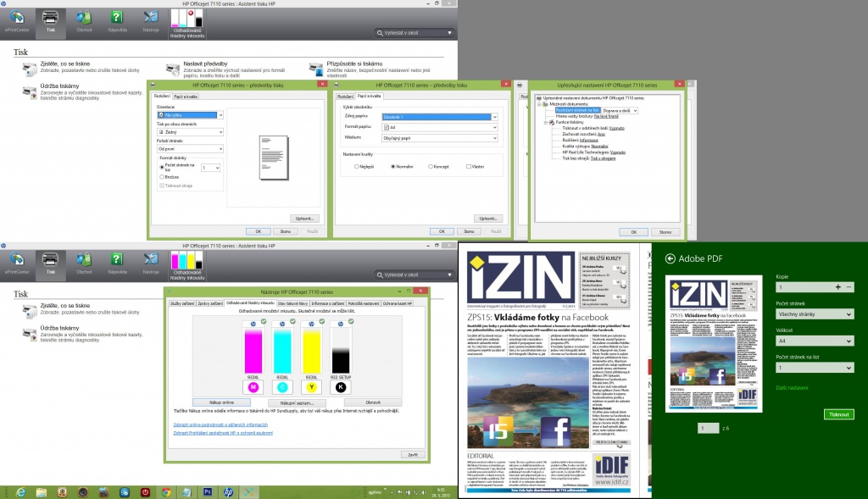868x499 pixels.
Task: Go back using the Adobe PDF arrow
Action: pos(670,258)
